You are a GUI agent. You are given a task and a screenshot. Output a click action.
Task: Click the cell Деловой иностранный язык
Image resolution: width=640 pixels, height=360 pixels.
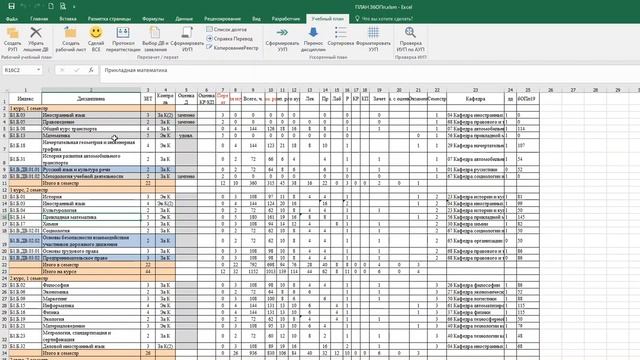coord(91,346)
